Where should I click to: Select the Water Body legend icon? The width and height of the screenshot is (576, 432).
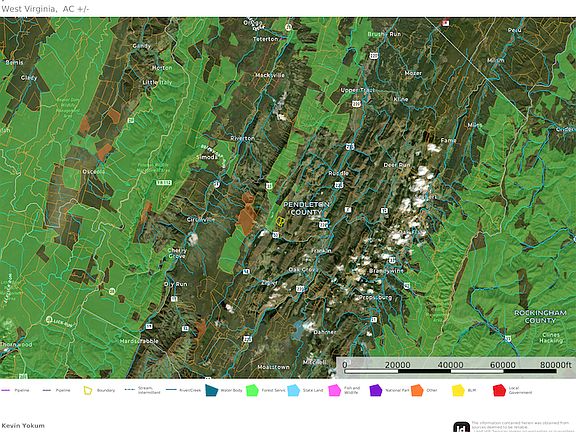pyautogui.click(x=212, y=390)
